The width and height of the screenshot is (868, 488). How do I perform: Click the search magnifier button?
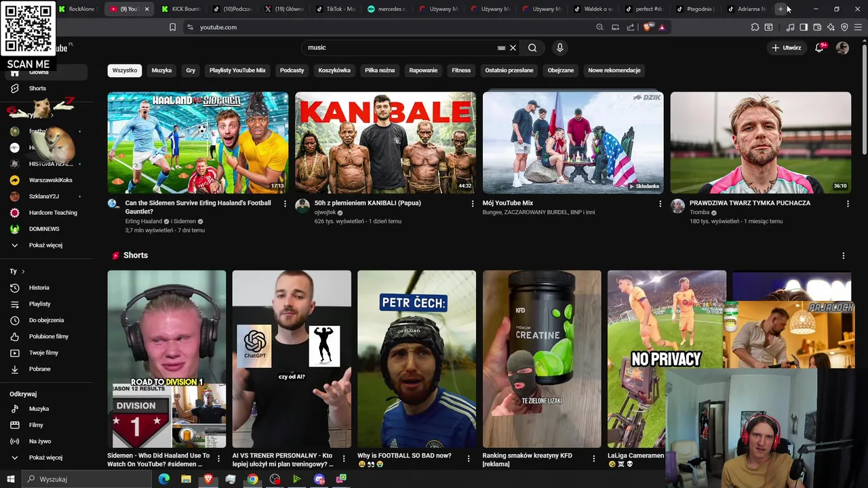pos(532,47)
